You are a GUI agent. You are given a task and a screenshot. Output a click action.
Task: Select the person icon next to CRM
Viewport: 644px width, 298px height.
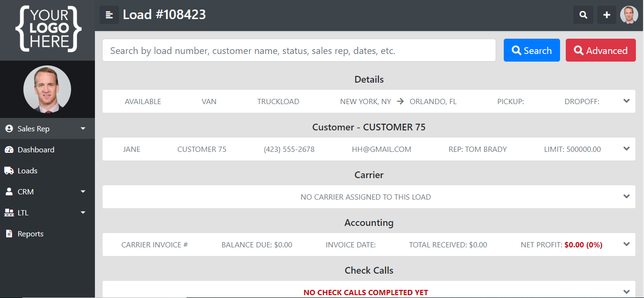10,192
